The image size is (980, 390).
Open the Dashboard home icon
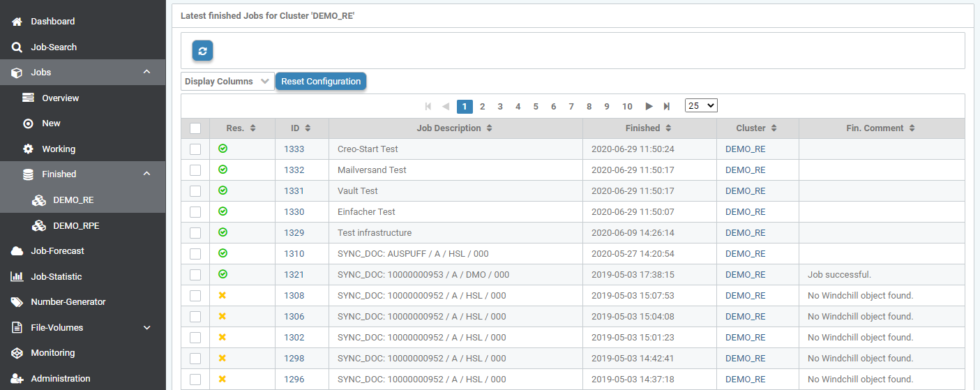point(17,22)
